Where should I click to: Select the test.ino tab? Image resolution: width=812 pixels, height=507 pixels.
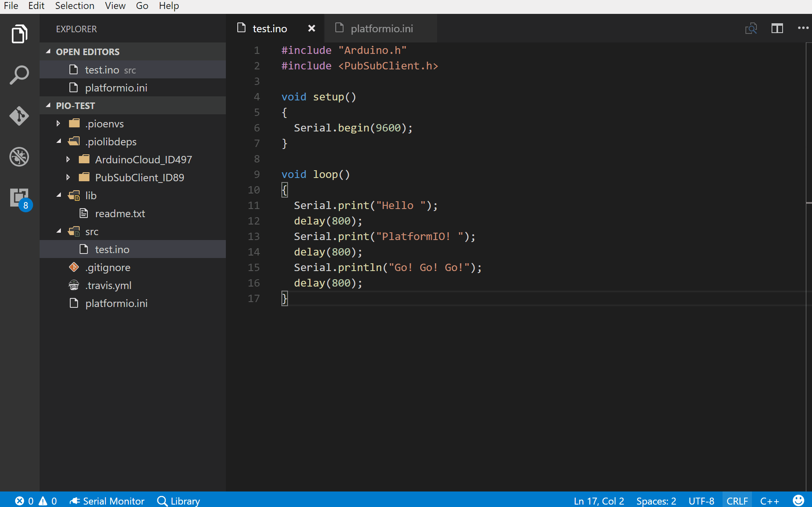point(270,28)
